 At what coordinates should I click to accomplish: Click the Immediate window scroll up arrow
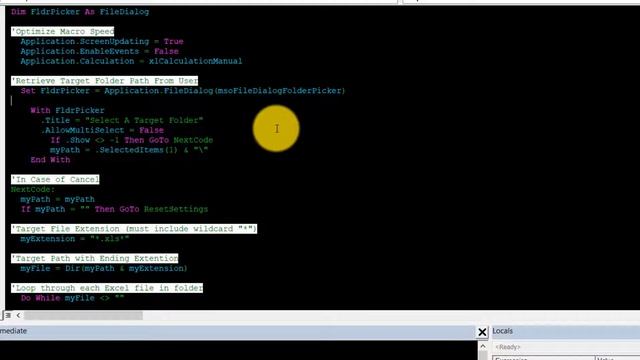click(x=483, y=347)
